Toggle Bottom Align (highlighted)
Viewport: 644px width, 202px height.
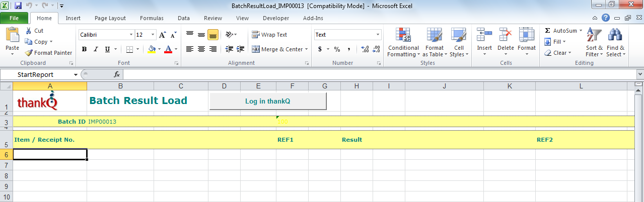pyautogui.click(x=212, y=35)
